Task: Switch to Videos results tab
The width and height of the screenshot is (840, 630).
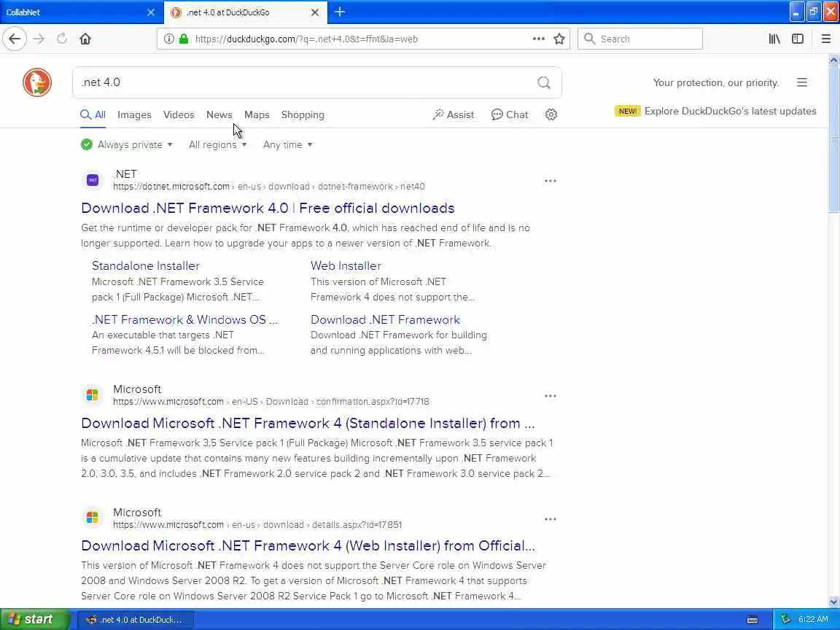Action: tap(179, 114)
